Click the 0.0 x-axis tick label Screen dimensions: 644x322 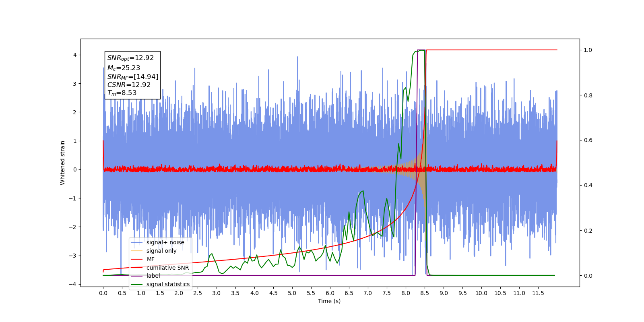(103, 293)
